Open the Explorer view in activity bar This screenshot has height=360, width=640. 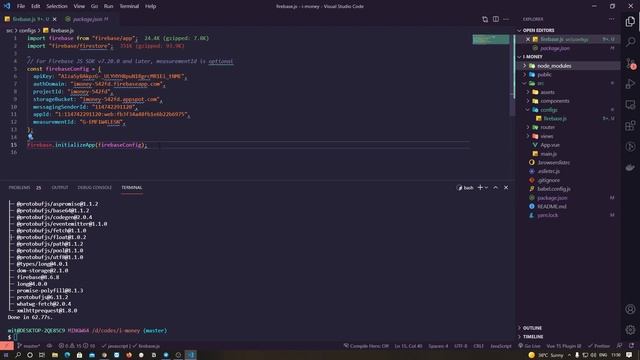[630, 21]
